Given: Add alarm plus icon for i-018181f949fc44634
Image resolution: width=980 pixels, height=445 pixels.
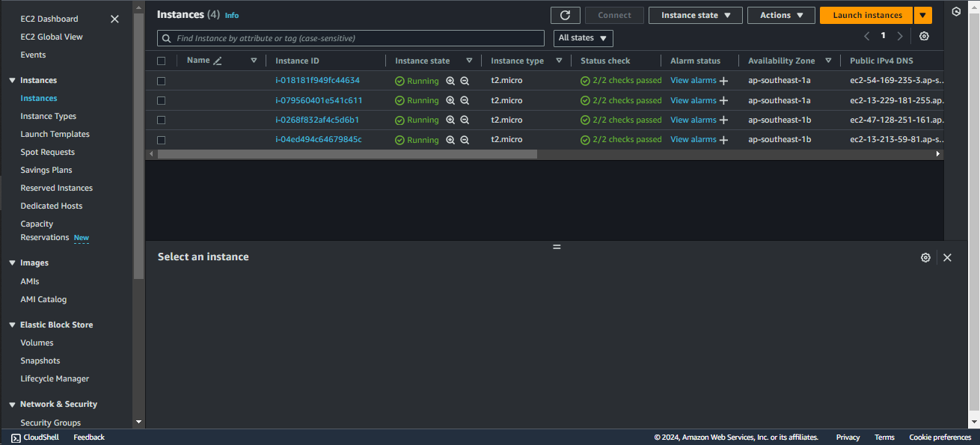Looking at the screenshot, I should click(723, 81).
